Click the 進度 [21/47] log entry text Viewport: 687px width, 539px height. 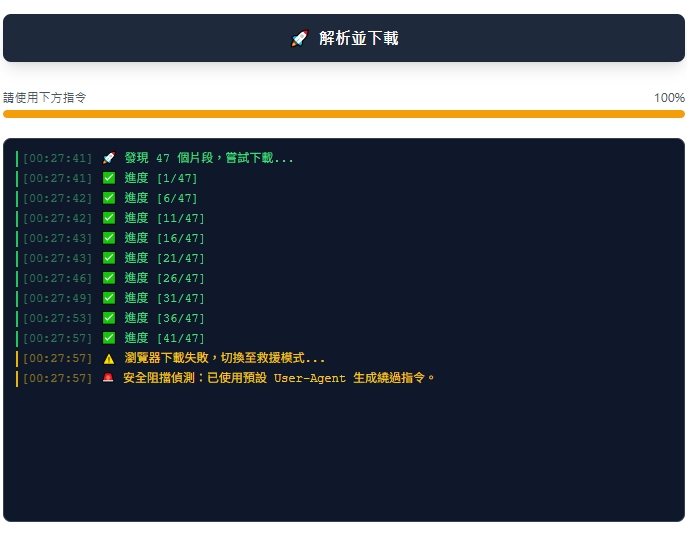[x=165, y=258]
